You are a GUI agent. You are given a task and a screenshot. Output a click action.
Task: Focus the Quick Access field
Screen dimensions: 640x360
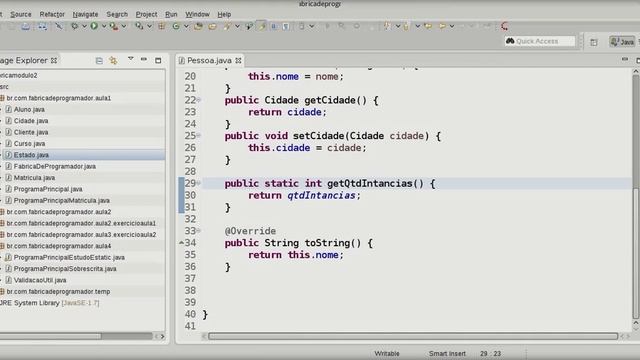pos(540,41)
